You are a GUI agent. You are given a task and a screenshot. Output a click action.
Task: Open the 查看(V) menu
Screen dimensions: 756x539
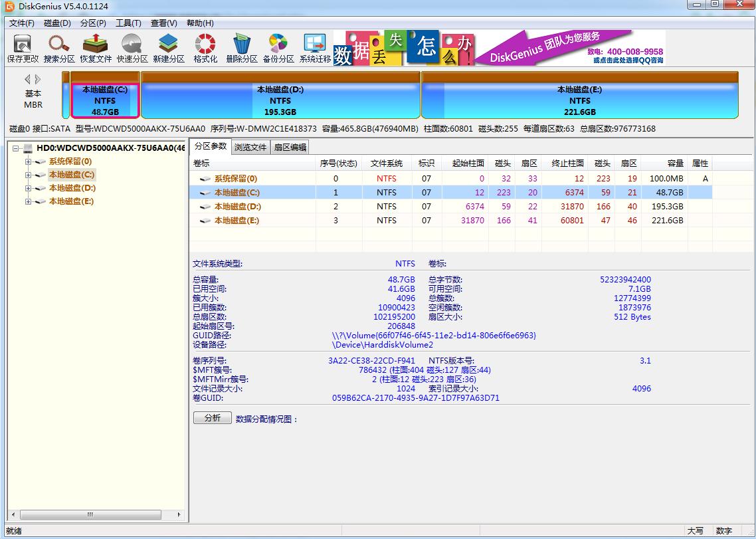tap(163, 23)
